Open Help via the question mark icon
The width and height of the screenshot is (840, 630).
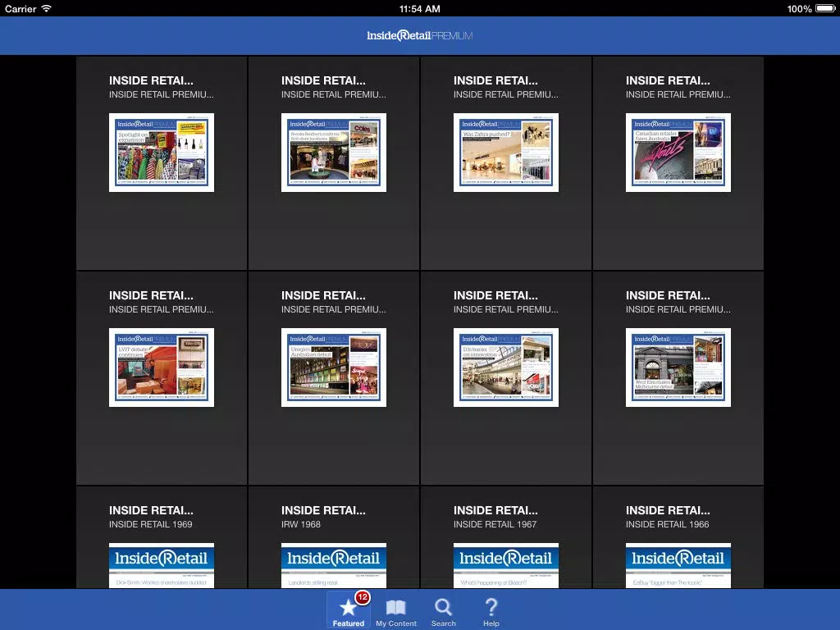[x=491, y=609]
